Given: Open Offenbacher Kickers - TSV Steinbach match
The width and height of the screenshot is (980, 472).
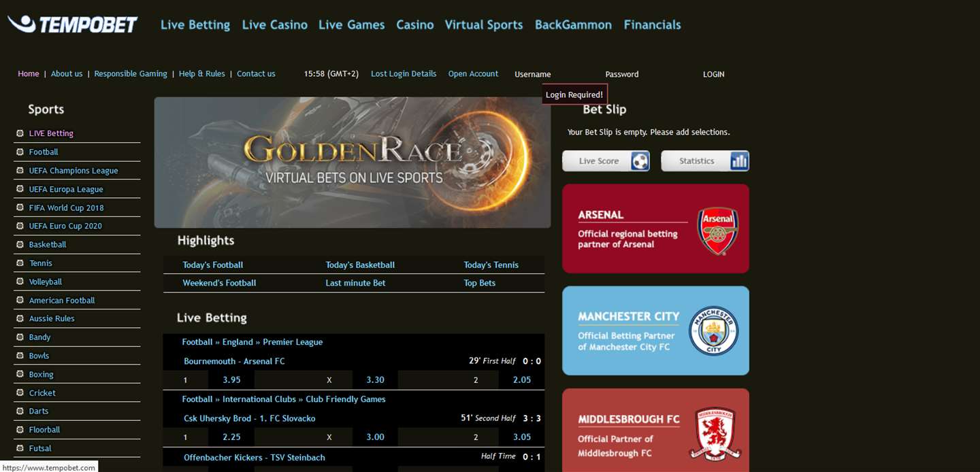Looking at the screenshot, I should pos(255,458).
